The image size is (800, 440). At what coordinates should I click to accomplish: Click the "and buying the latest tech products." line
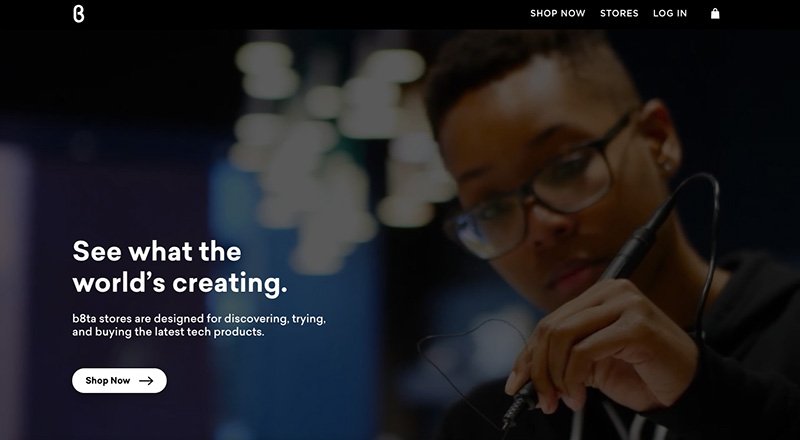168,332
